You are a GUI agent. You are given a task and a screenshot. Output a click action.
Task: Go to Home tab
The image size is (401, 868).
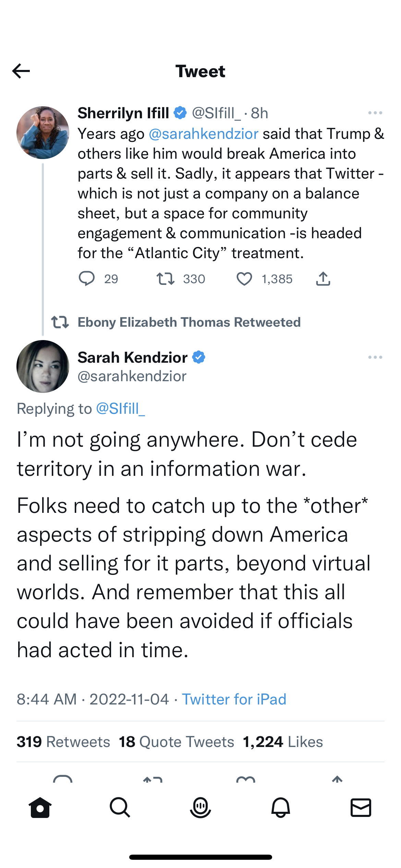point(40,807)
